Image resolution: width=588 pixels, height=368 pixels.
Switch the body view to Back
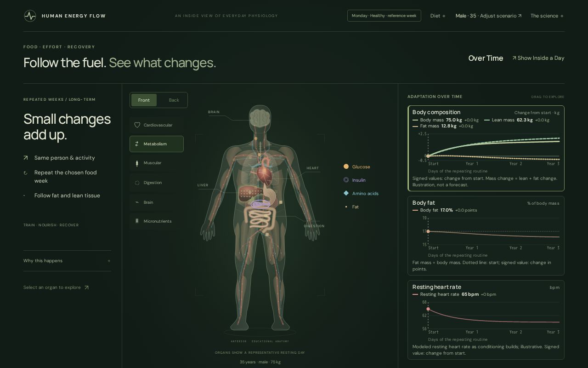(x=174, y=100)
